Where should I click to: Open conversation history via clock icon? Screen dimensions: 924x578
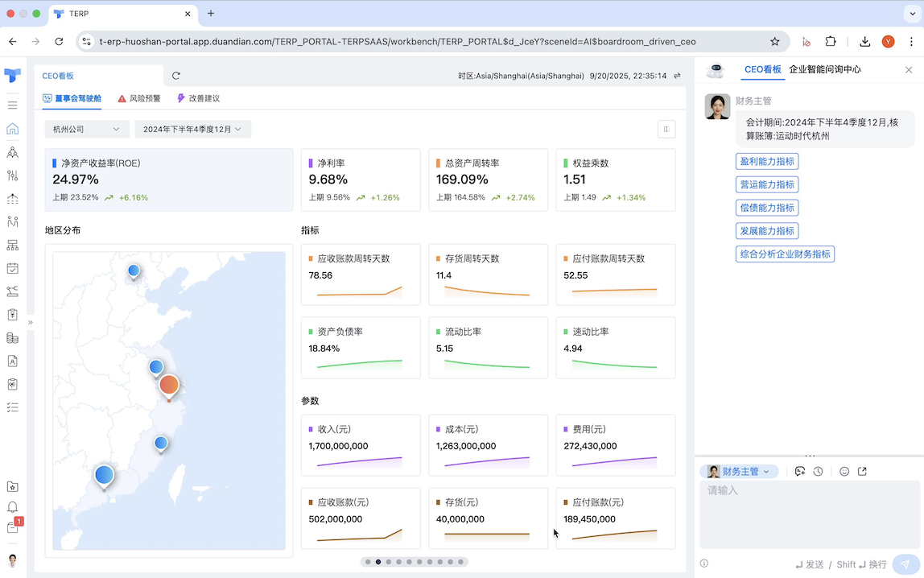coord(818,471)
